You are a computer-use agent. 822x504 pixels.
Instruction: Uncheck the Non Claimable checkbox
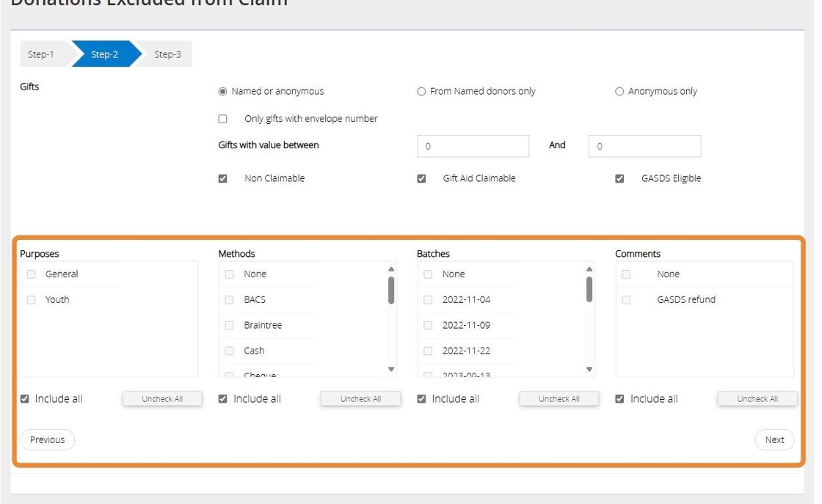pos(223,179)
